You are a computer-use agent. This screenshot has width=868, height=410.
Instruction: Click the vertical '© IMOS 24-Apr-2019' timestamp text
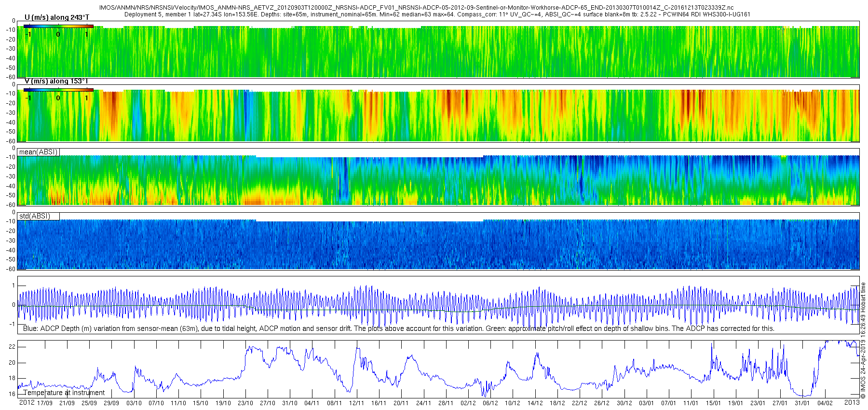pyautogui.click(x=863, y=341)
